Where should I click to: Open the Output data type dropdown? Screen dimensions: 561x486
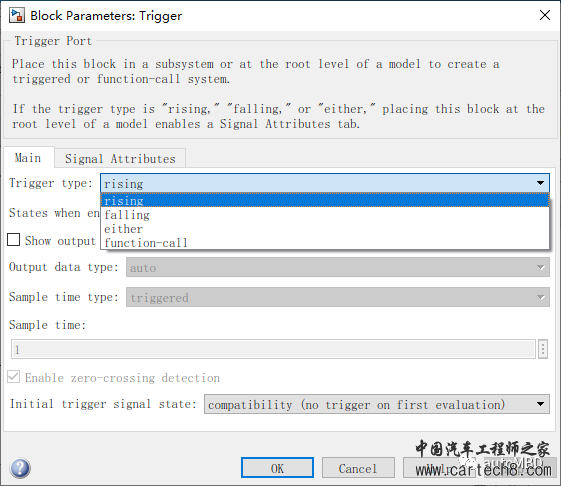click(338, 267)
